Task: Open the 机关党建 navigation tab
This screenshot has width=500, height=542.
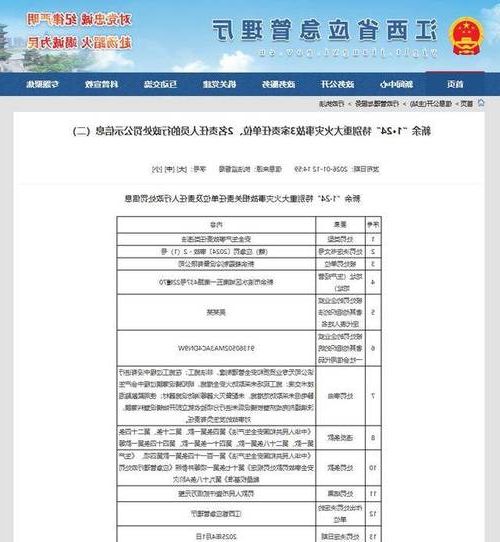Action: pos(220,84)
